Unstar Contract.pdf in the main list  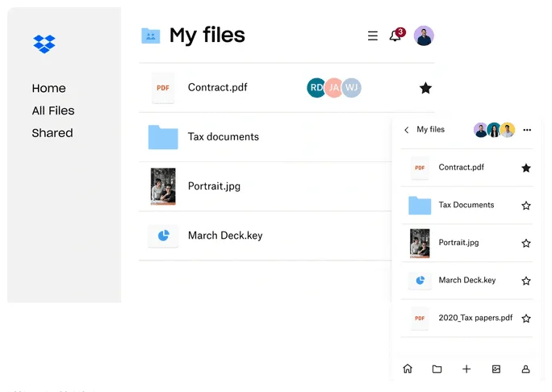(425, 88)
